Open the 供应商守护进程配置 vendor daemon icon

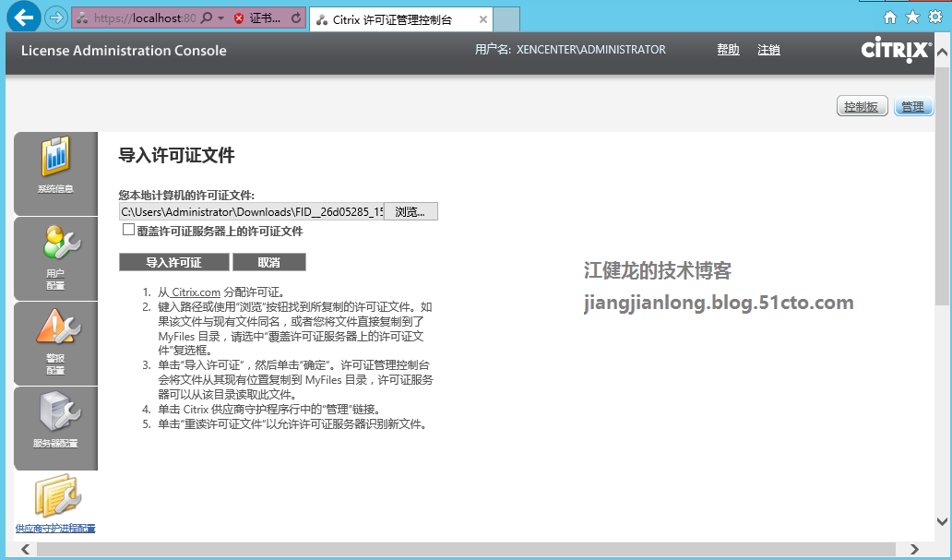[x=57, y=496]
